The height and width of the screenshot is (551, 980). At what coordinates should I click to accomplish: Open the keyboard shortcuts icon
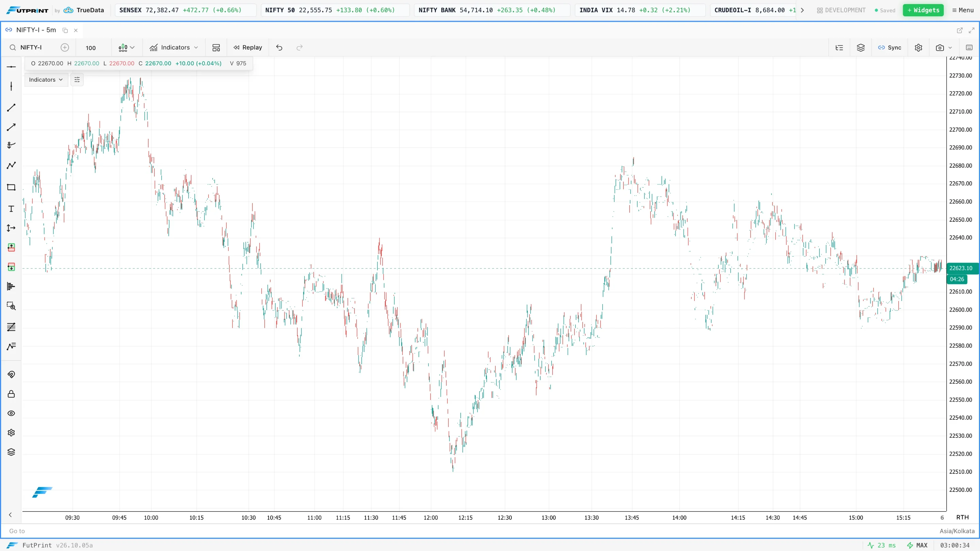[969, 48]
